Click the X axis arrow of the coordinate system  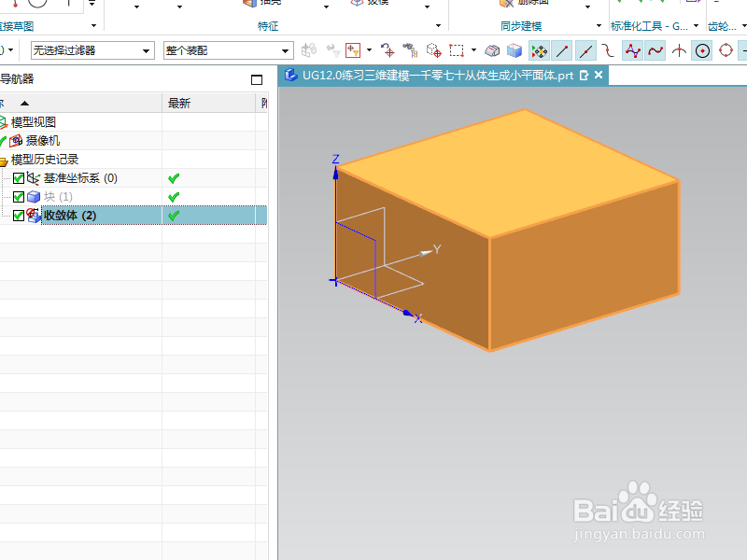[x=408, y=313]
